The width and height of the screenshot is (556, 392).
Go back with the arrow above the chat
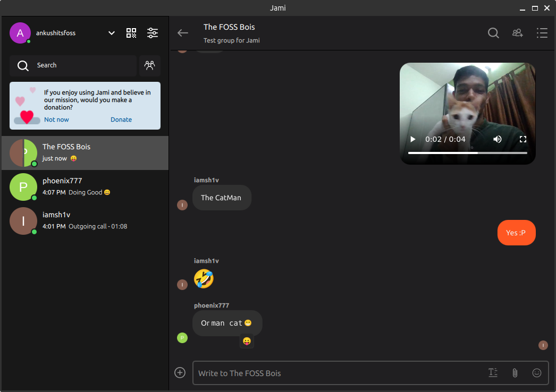pos(182,32)
